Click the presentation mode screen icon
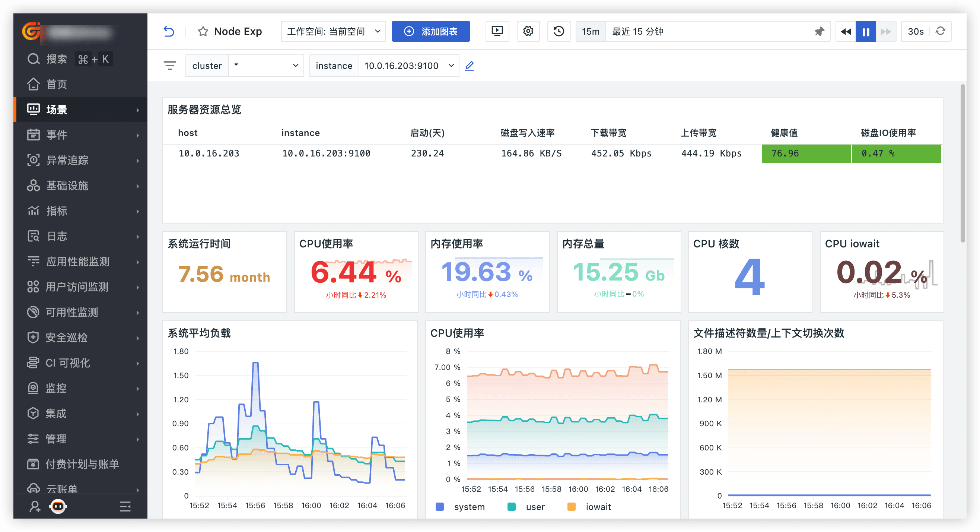 click(x=497, y=31)
